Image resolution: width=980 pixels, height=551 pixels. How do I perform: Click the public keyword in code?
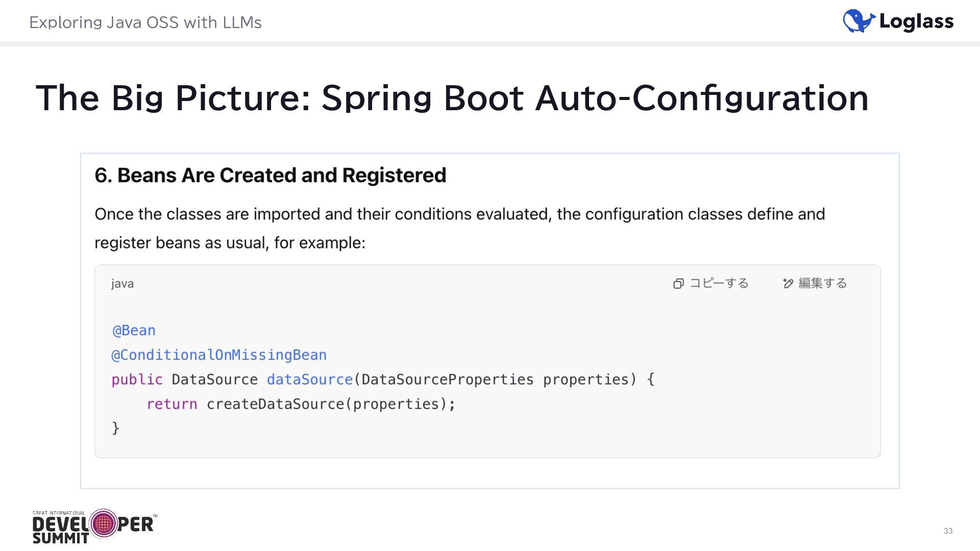(x=137, y=380)
